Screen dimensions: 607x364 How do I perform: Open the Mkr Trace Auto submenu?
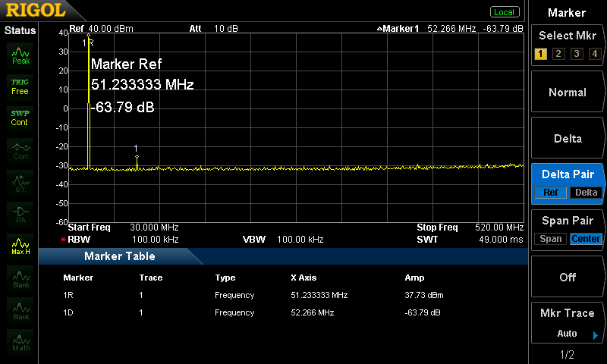[x=568, y=323]
